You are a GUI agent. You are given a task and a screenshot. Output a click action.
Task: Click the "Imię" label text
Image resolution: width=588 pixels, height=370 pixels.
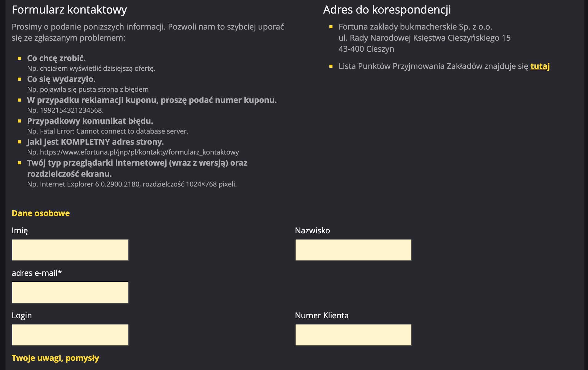pos(20,231)
